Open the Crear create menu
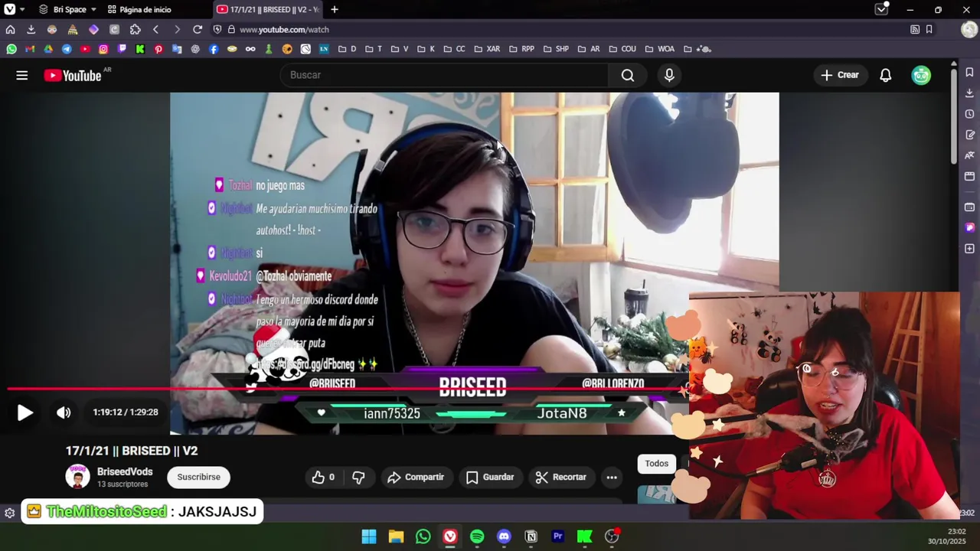Screen dimensions: 980x551 coord(841,75)
